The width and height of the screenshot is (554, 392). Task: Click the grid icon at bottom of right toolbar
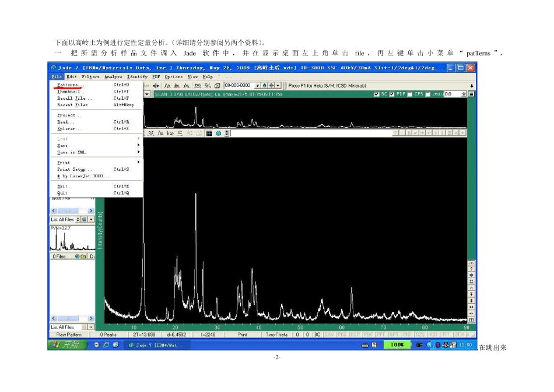[x=471, y=320]
